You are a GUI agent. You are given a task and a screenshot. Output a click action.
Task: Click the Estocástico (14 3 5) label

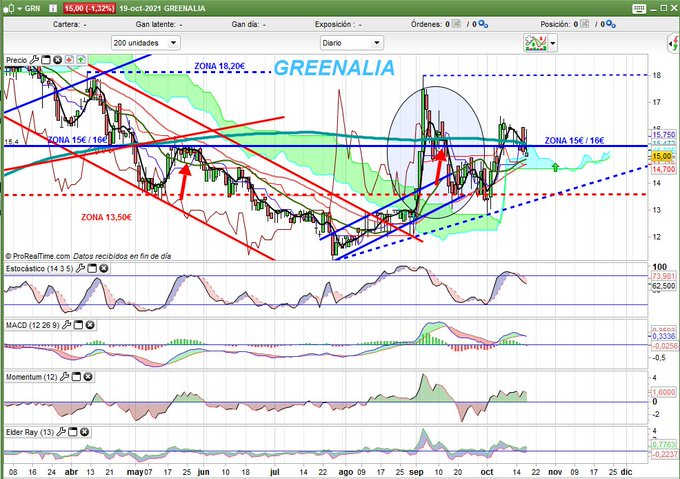click(39, 269)
